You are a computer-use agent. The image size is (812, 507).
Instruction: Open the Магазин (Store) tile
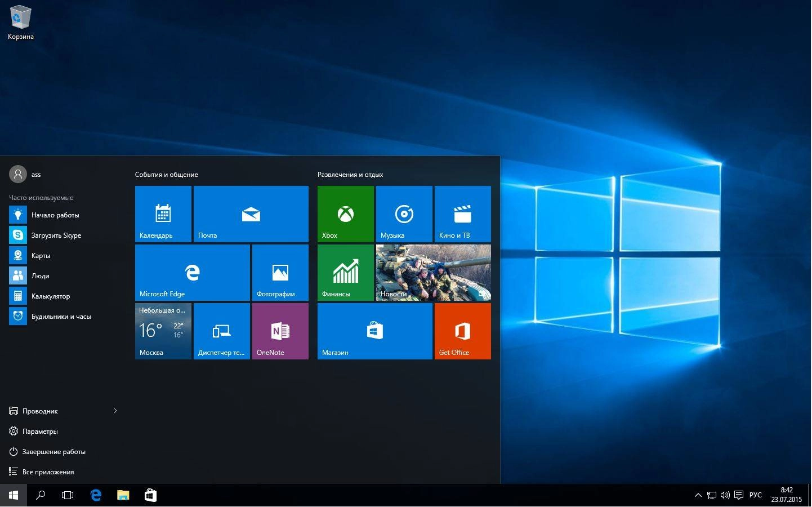375,331
